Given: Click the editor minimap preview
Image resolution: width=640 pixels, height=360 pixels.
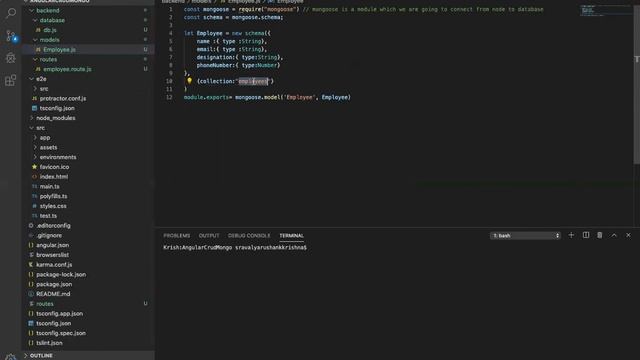Looking at the screenshot, I should [606, 11].
